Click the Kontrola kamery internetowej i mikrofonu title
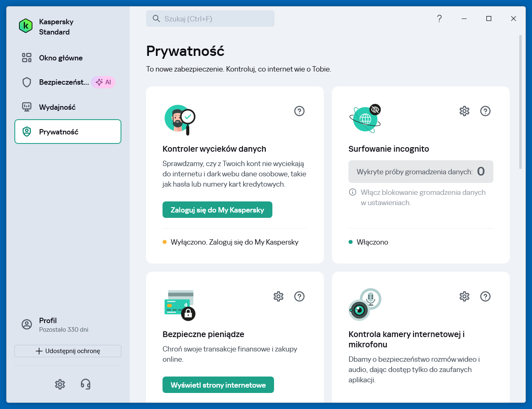The height and width of the screenshot is (409, 532). click(407, 339)
